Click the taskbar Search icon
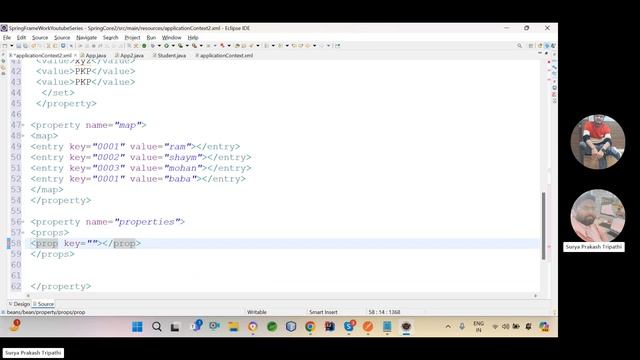Screen dimensions: 640x360 (x=157, y=327)
